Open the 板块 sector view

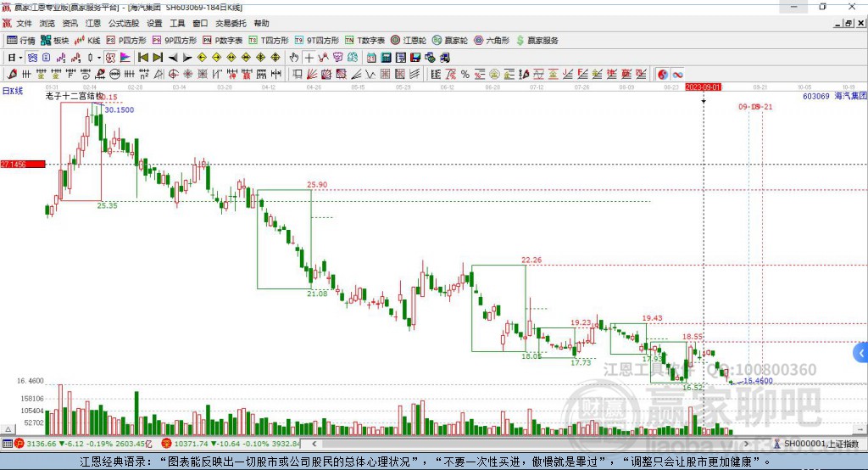(x=55, y=41)
